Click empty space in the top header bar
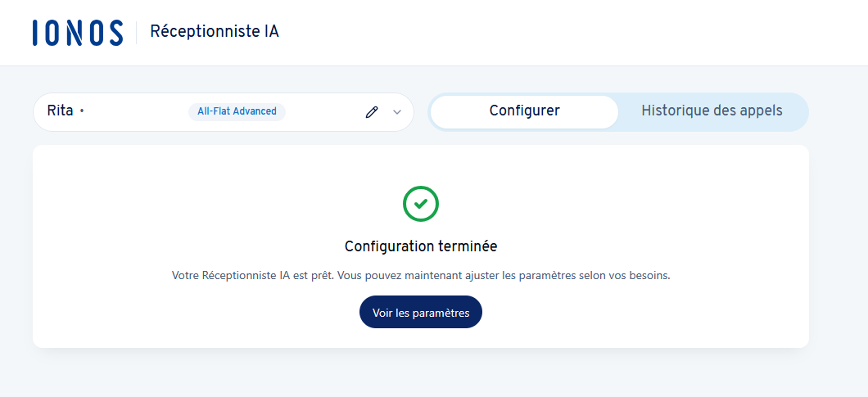 [573, 33]
